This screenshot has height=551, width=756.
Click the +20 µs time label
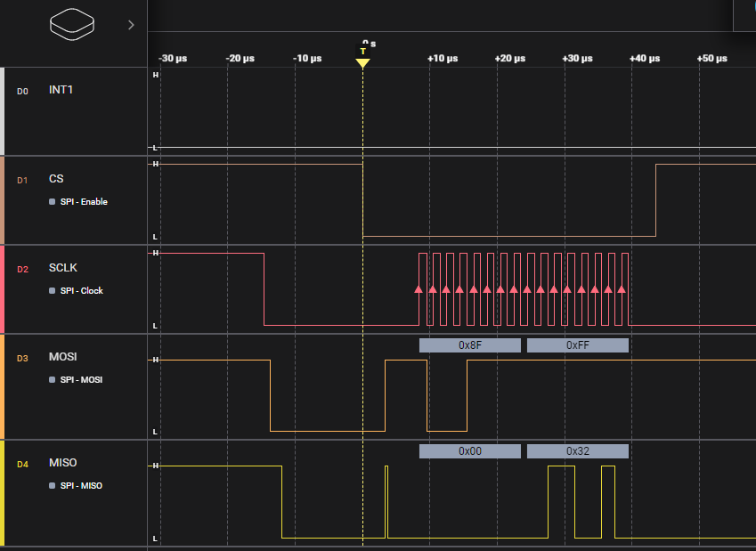pyautogui.click(x=510, y=59)
